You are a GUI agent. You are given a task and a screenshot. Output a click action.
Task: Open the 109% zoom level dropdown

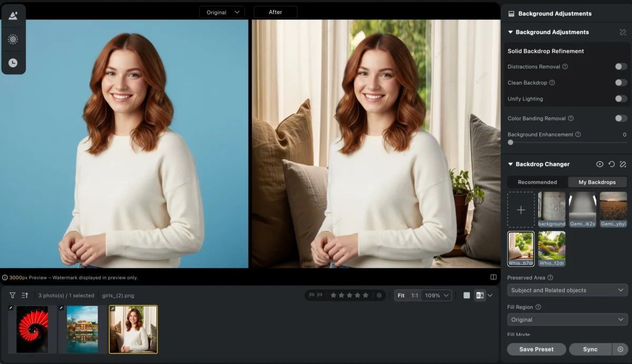(x=438, y=296)
